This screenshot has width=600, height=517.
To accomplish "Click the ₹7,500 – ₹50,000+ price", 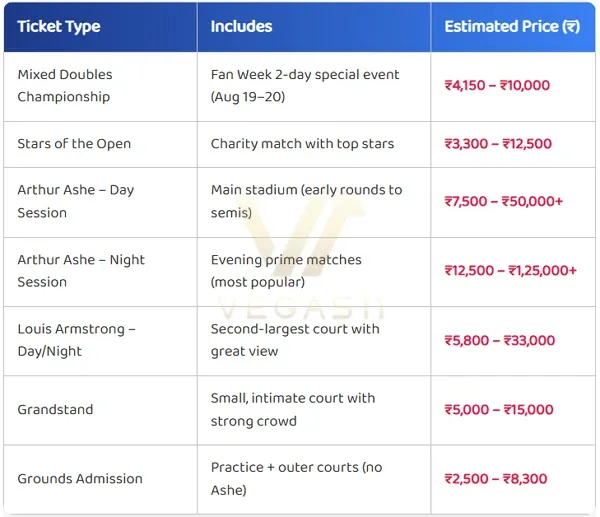I will (x=504, y=201).
